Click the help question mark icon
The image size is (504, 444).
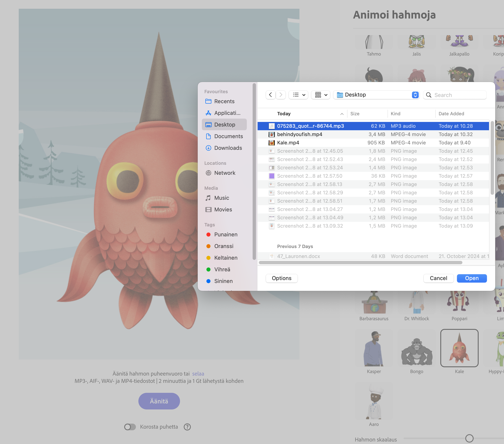tap(187, 427)
